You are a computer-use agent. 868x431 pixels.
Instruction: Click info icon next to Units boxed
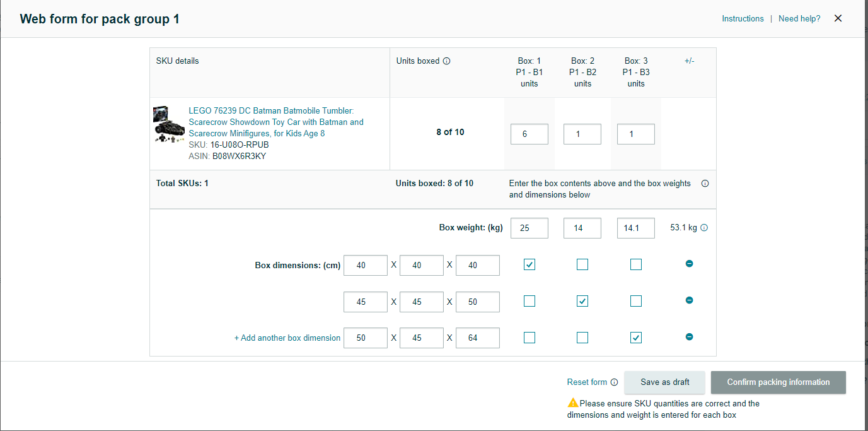pos(446,61)
